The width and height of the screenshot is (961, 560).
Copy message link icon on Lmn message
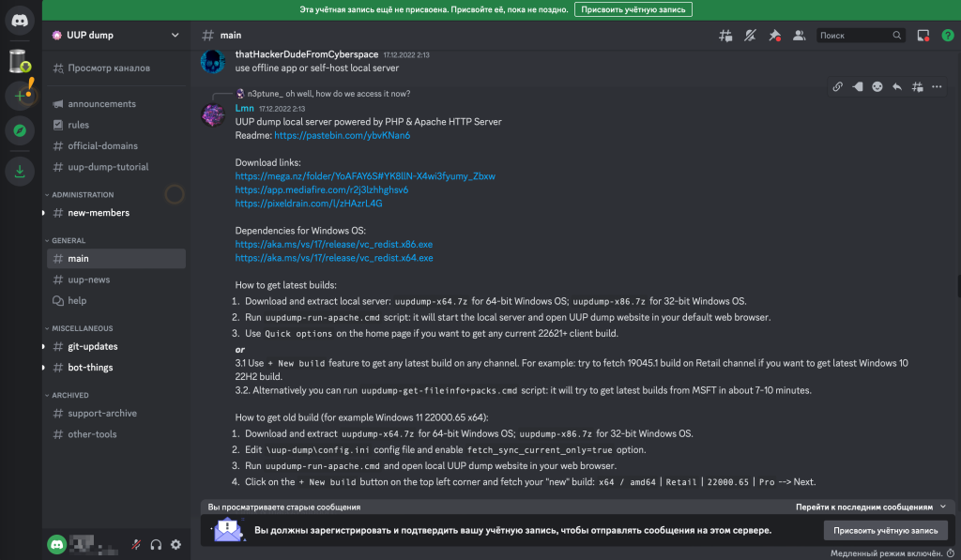coord(837,87)
